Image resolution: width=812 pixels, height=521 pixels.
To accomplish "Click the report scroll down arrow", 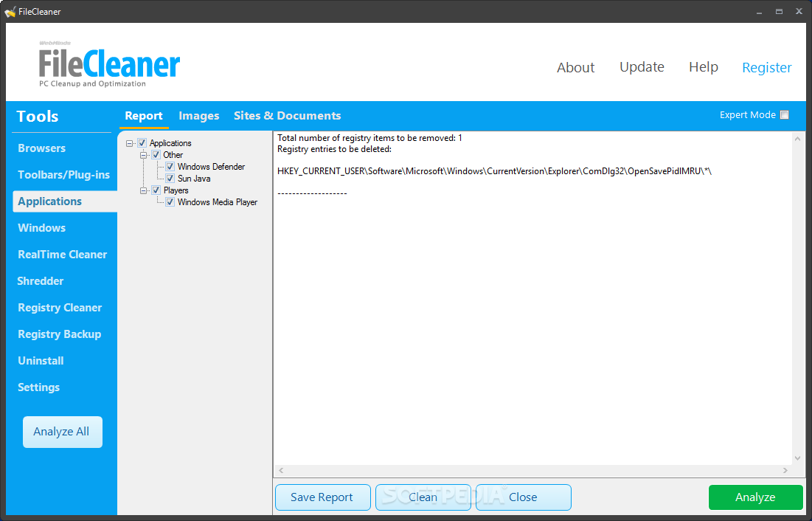I will (x=798, y=458).
